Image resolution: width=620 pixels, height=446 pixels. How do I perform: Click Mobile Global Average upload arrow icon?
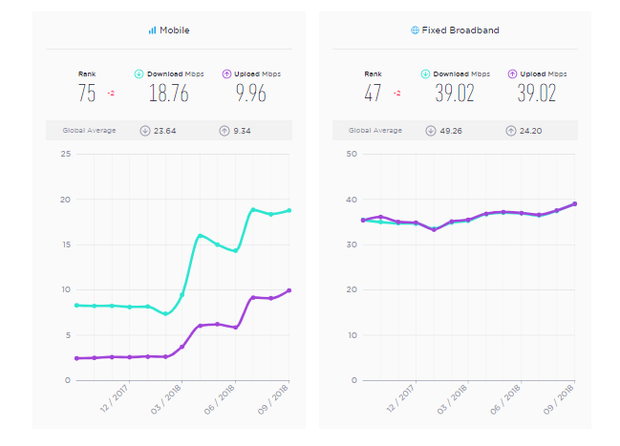222,130
